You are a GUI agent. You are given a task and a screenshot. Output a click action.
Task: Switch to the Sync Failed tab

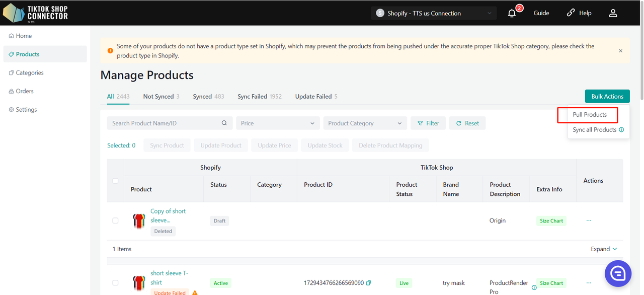(259, 97)
